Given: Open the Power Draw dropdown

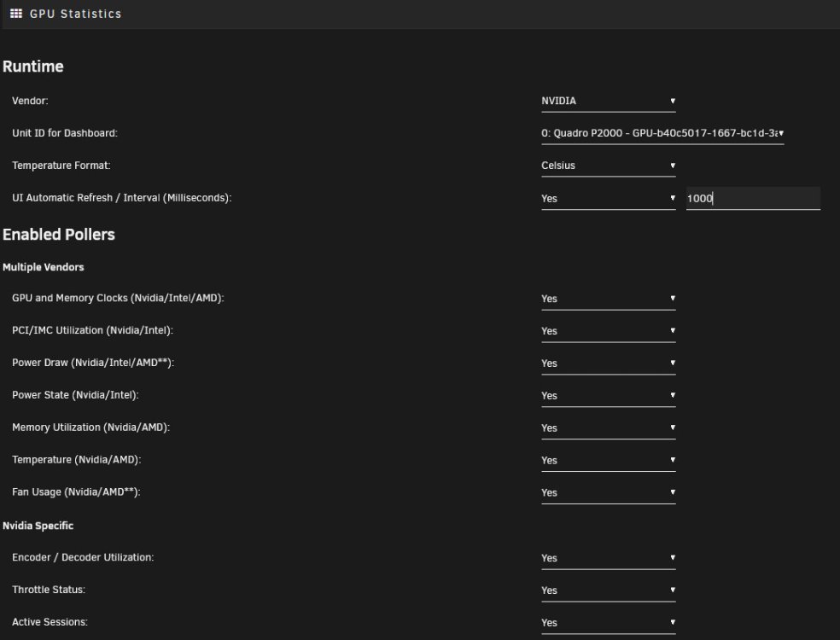Looking at the screenshot, I should click(x=608, y=364).
